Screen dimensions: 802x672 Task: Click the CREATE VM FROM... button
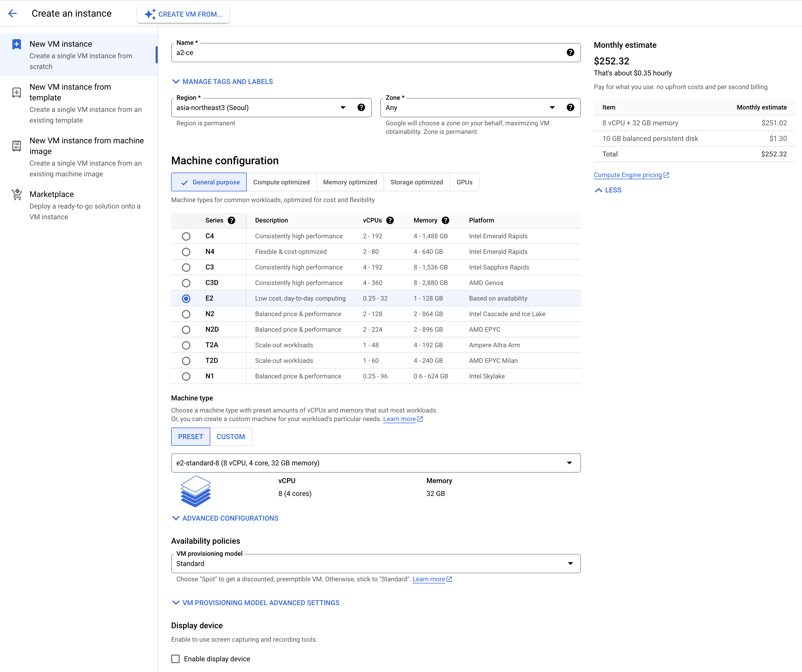click(x=183, y=14)
